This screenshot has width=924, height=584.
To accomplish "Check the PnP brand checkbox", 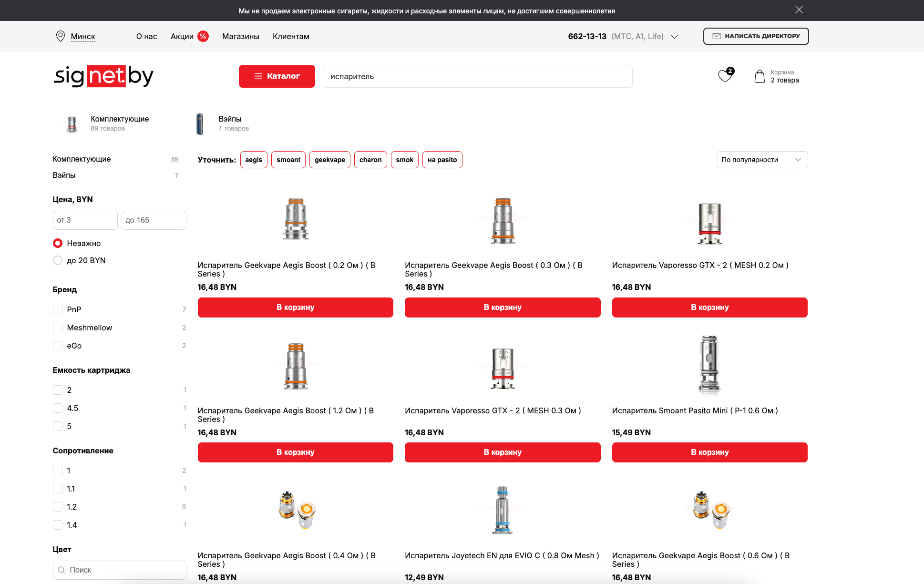I will (58, 309).
